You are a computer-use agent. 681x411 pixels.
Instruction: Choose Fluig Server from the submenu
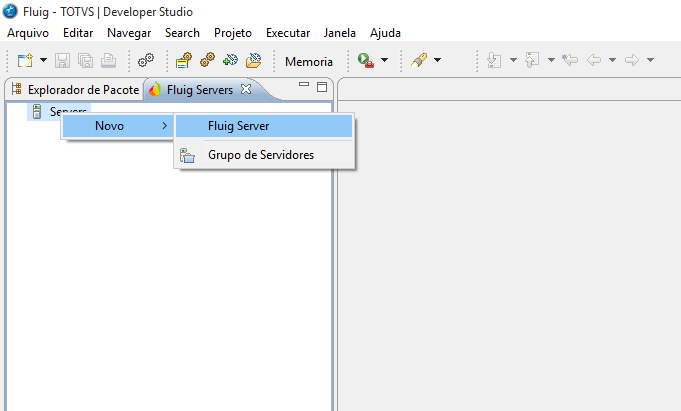click(264, 126)
